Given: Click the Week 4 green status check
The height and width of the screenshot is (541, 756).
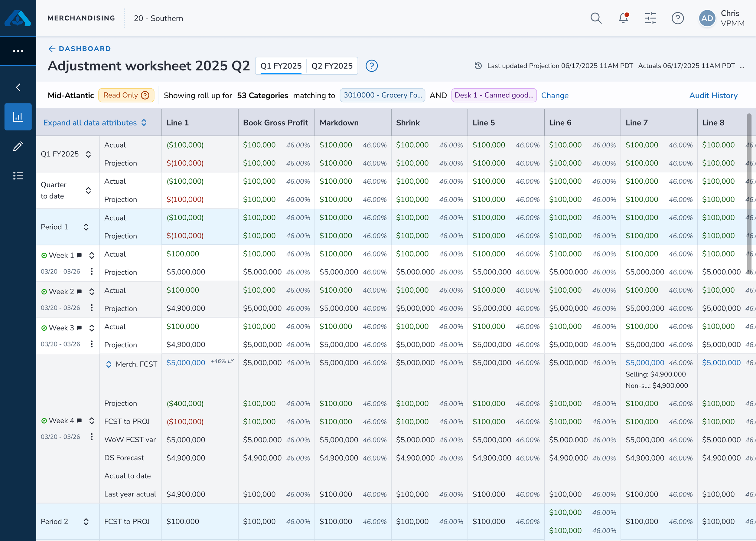Looking at the screenshot, I should click(x=44, y=421).
